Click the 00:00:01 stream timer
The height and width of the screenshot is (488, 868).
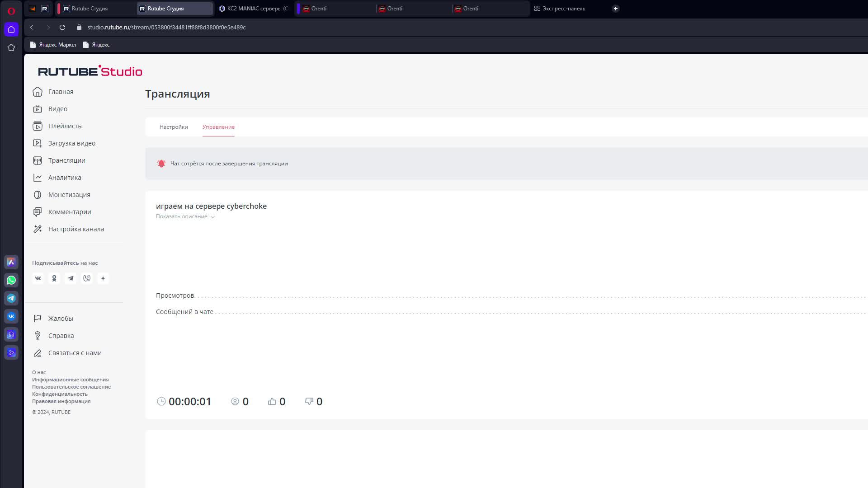[190, 401]
